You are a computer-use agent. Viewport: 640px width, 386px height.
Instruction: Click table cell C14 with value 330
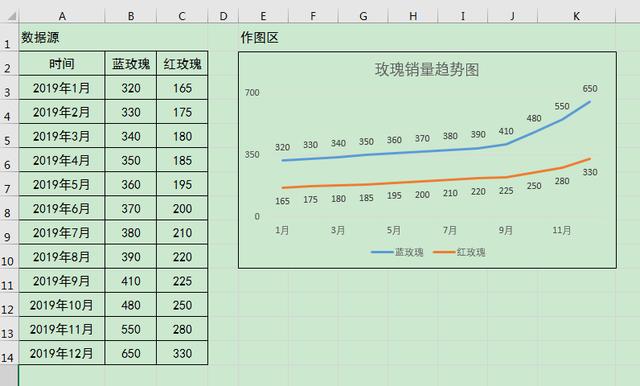click(x=182, y=353)
